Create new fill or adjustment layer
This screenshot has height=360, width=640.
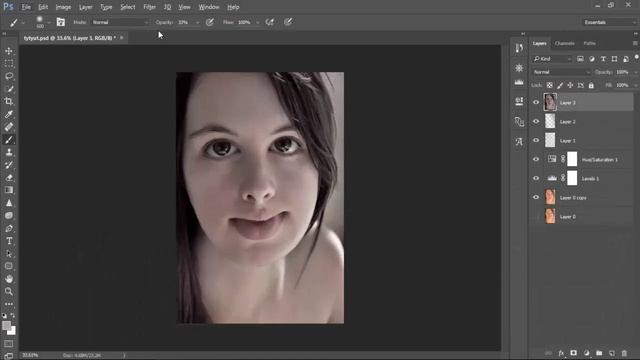tap(587, 353)
